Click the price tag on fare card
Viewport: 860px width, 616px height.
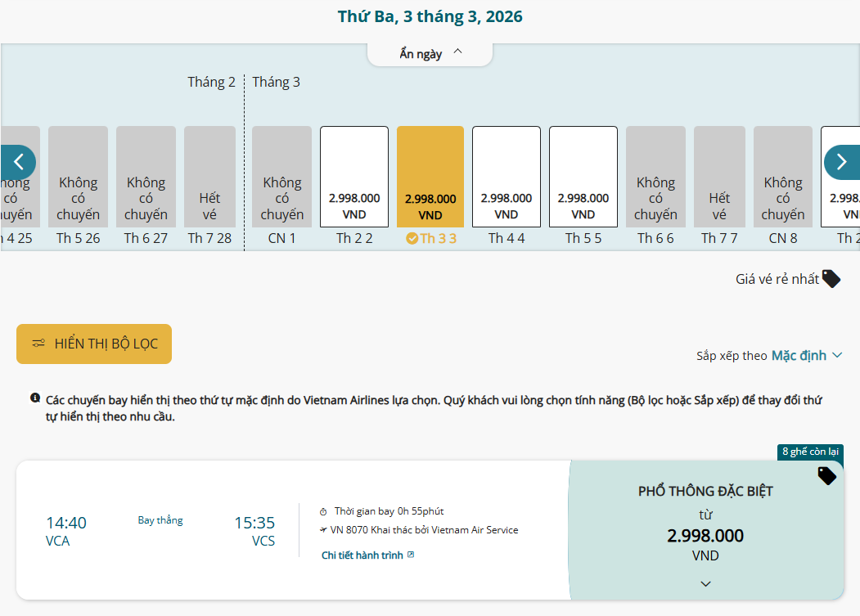(826, 475)
